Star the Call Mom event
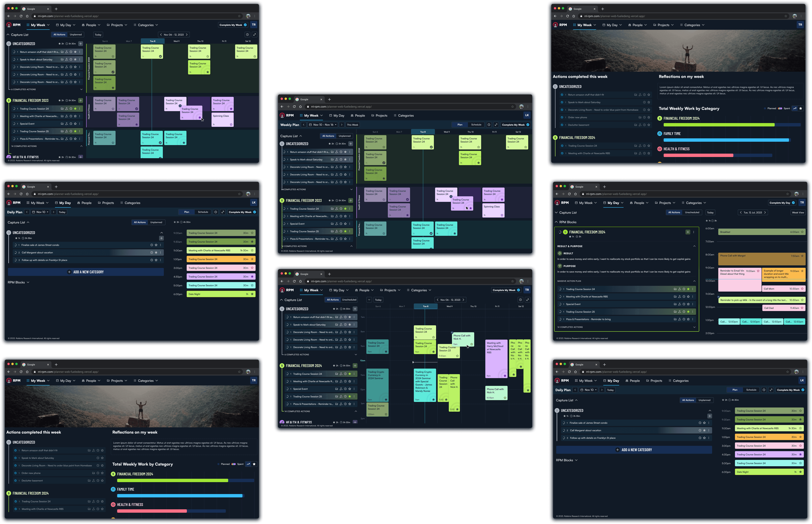This screenshot has height=524, width=812. [x=802, y=289]
